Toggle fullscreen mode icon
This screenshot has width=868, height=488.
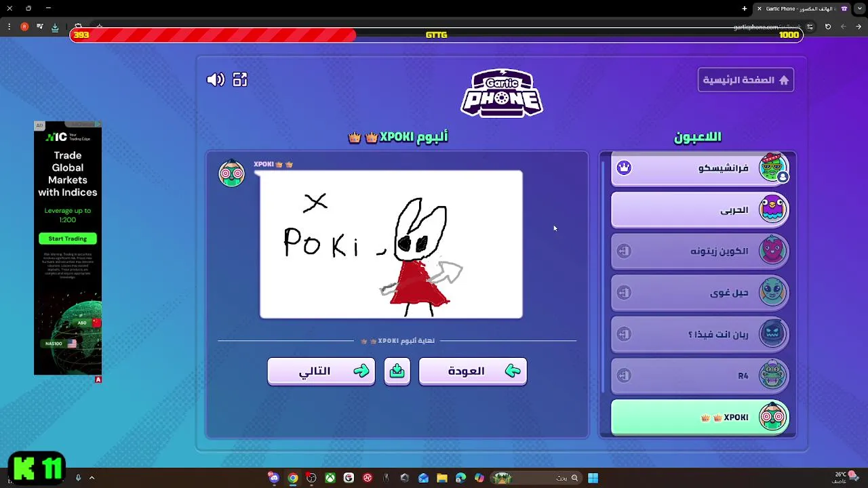point(240,80)
